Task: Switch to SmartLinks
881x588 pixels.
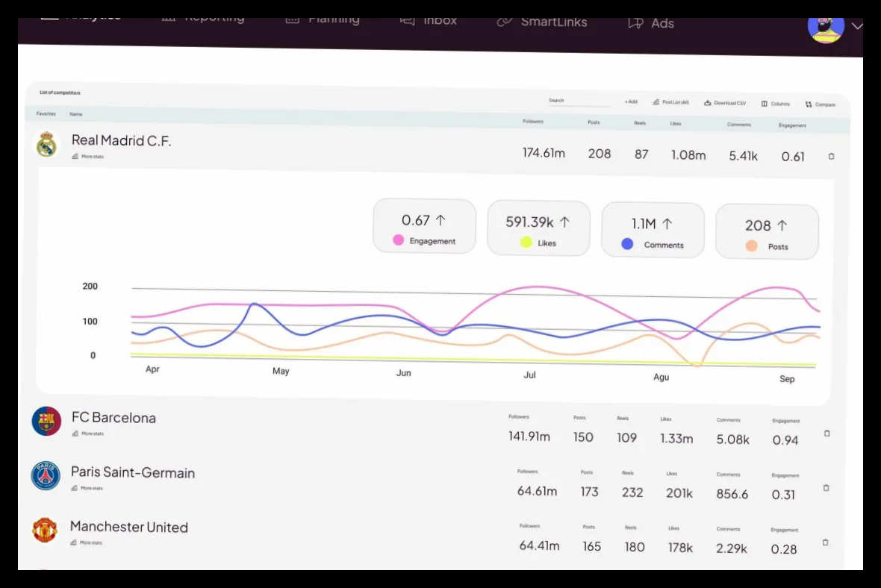Action: [x=542, y=22]
